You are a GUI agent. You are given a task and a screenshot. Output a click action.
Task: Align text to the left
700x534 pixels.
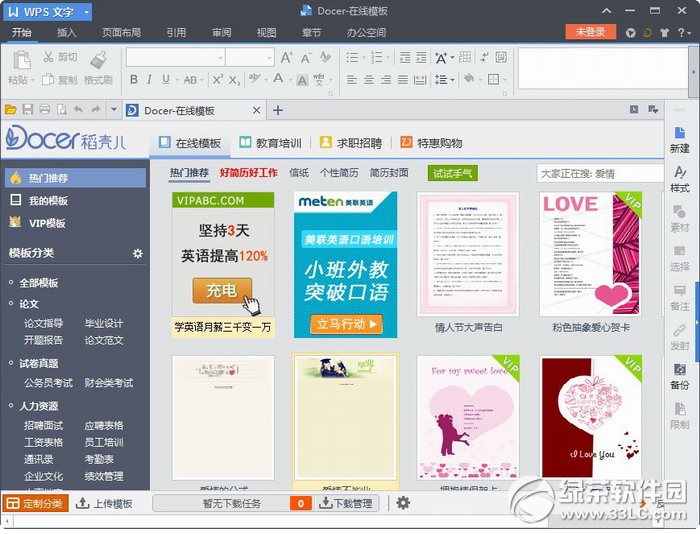tap(352, 80)
